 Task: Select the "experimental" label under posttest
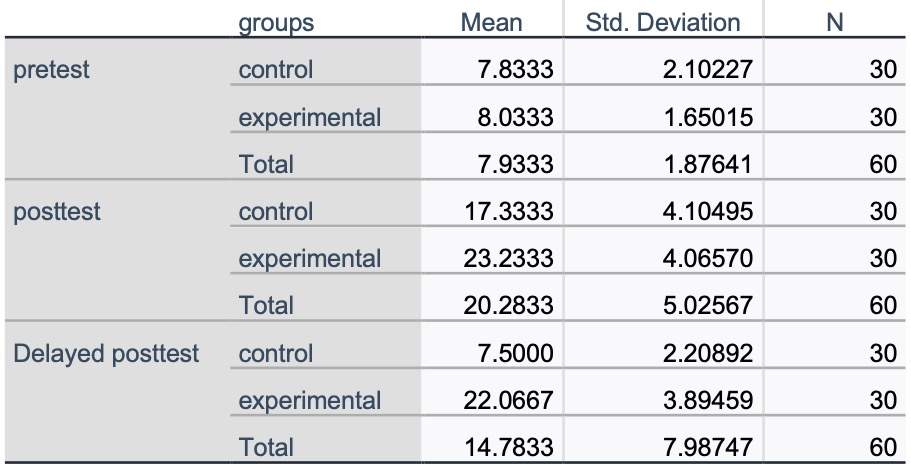coord(309,259)
